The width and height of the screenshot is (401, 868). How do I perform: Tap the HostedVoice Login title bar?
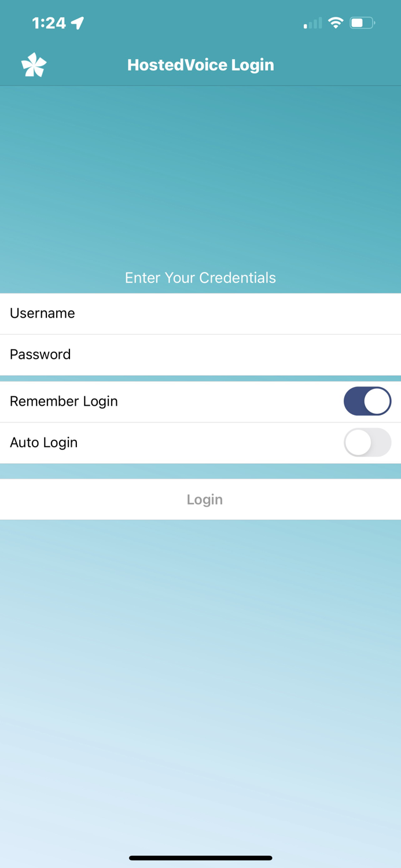pos(200,64)
